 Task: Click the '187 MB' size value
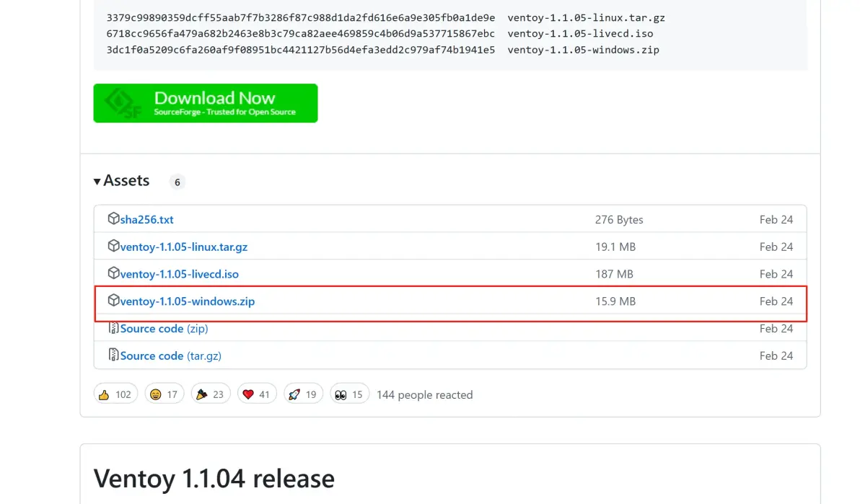click(x=614, y=274)
